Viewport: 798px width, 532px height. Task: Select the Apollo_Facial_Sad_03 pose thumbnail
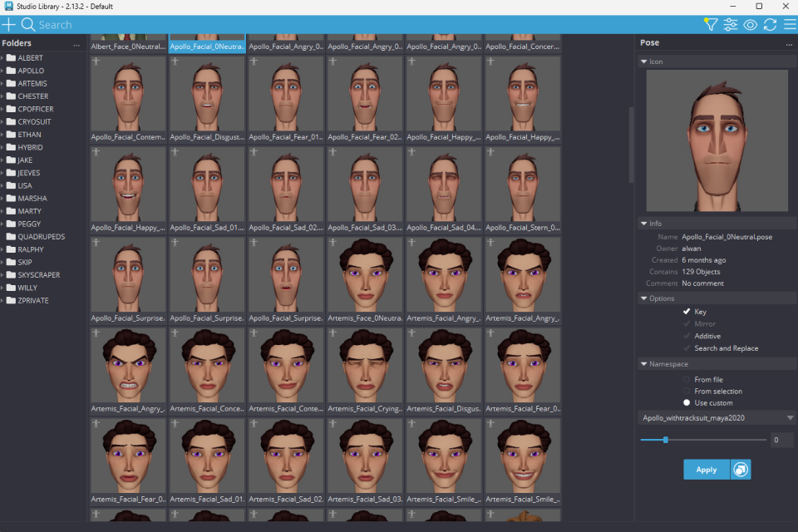[365, 185]
